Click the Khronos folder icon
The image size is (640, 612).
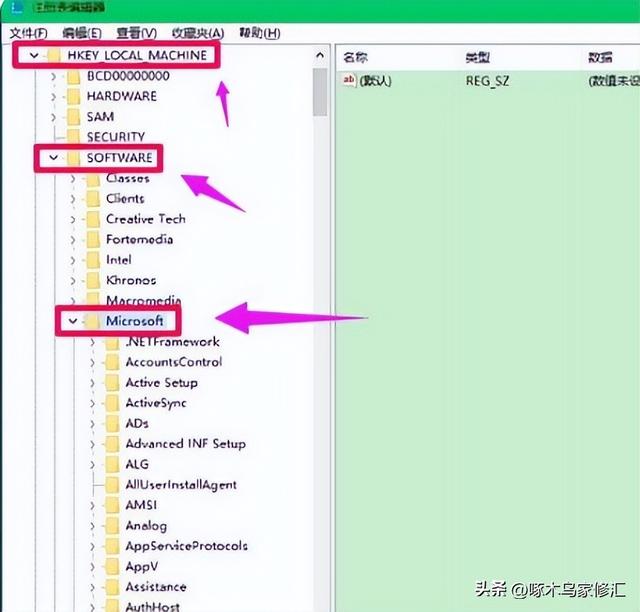(93, 280)
